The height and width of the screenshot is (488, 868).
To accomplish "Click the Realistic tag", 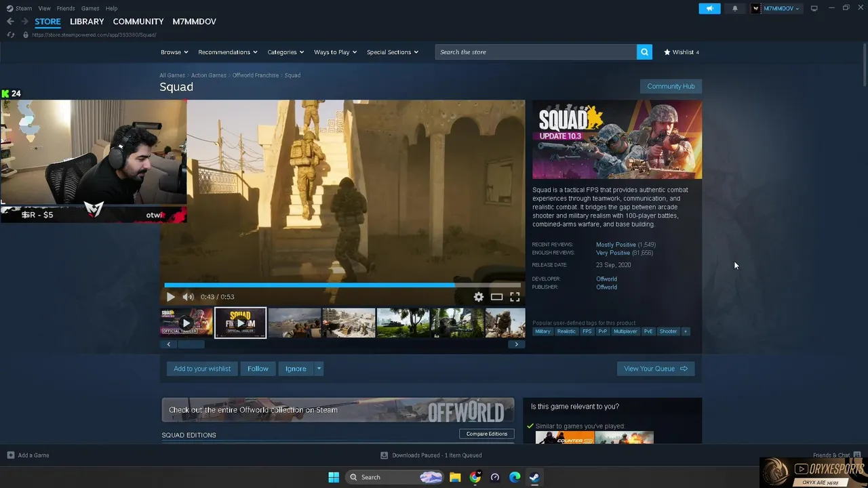I will (566, 331).
